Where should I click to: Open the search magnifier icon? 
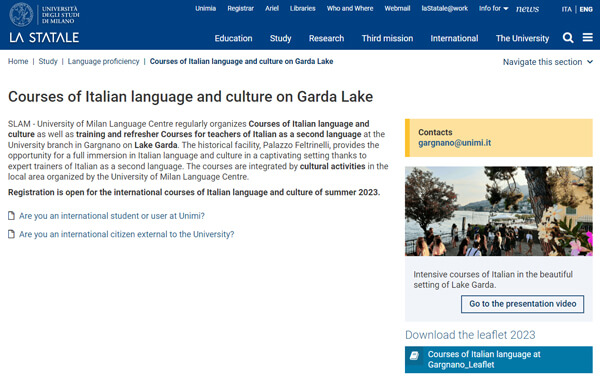click(568, 38)
